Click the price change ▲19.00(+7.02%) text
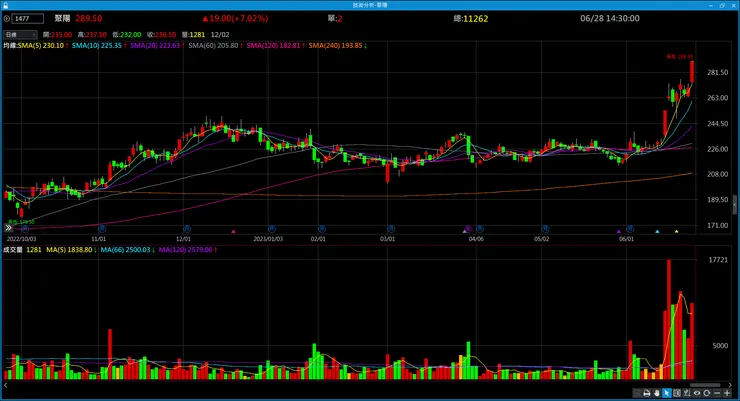The height and width of the screenshot is (401, 740). tap(235, 18)
